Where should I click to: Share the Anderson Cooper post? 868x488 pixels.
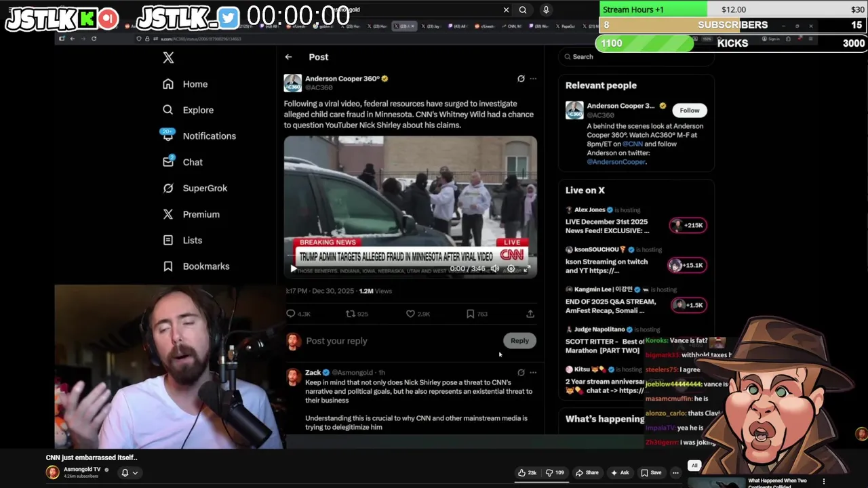pos(530,314)
